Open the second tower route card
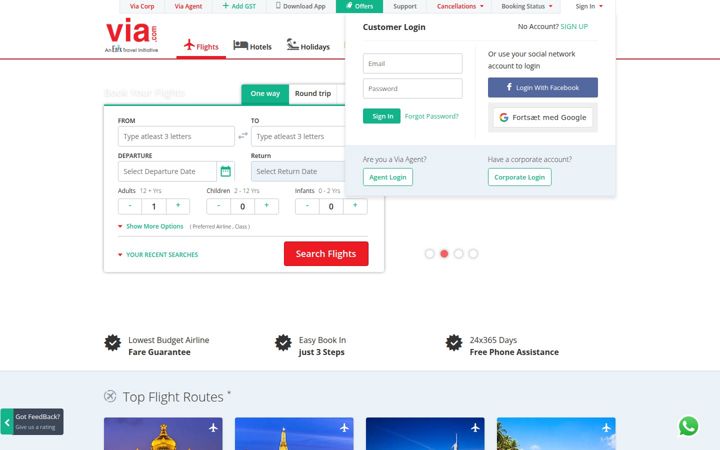This screenshot has height=450, width=720. (x=294, y=433)
